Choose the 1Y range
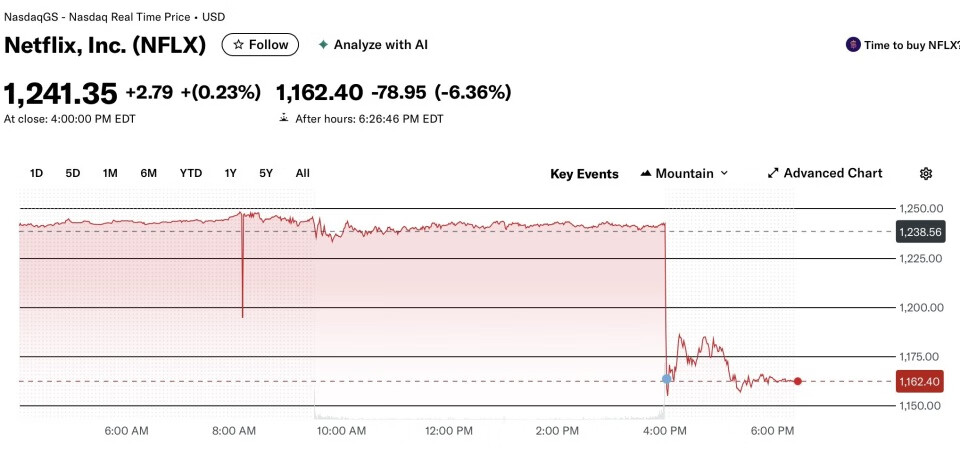Viewport: 960px width, 453px height. click(231, 173)
